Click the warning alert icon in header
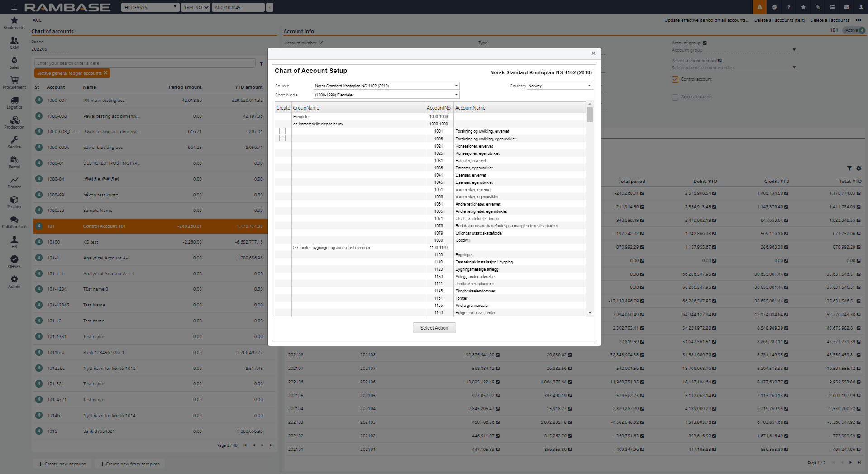Image resolution: width=868 pixels, height=474 pixels. [x=759, y=7]
